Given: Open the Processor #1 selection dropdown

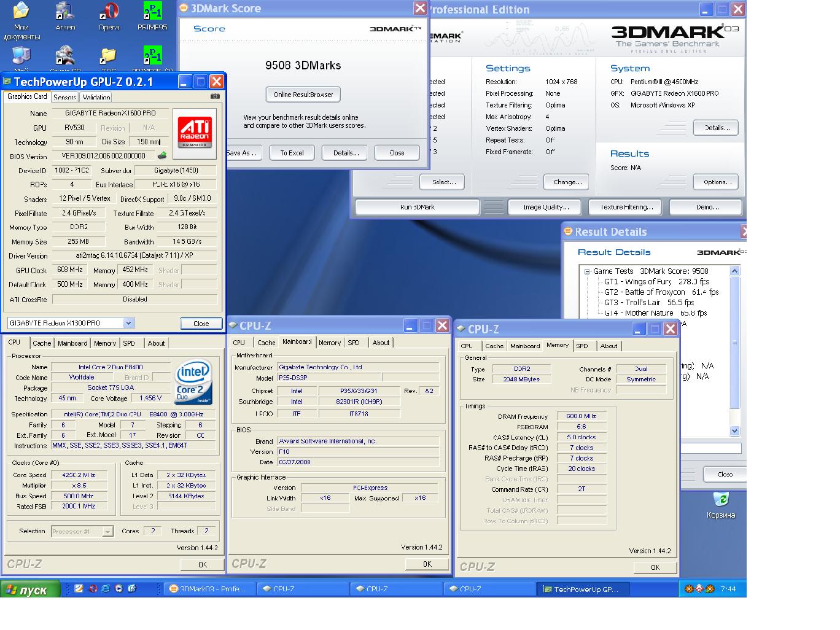Looking at the screenshot, I should click(x=107, y=532).
